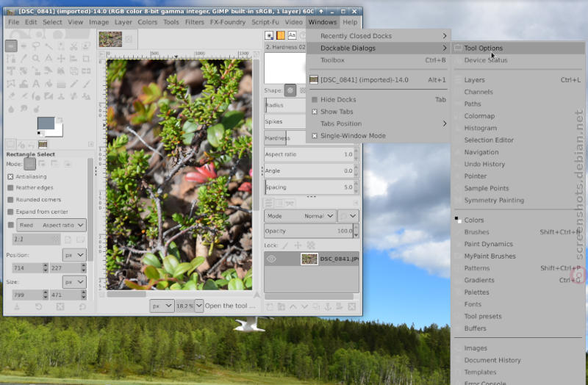Click the Delete tool preset button
Viewport: 588px width, 385px height.
60,307
